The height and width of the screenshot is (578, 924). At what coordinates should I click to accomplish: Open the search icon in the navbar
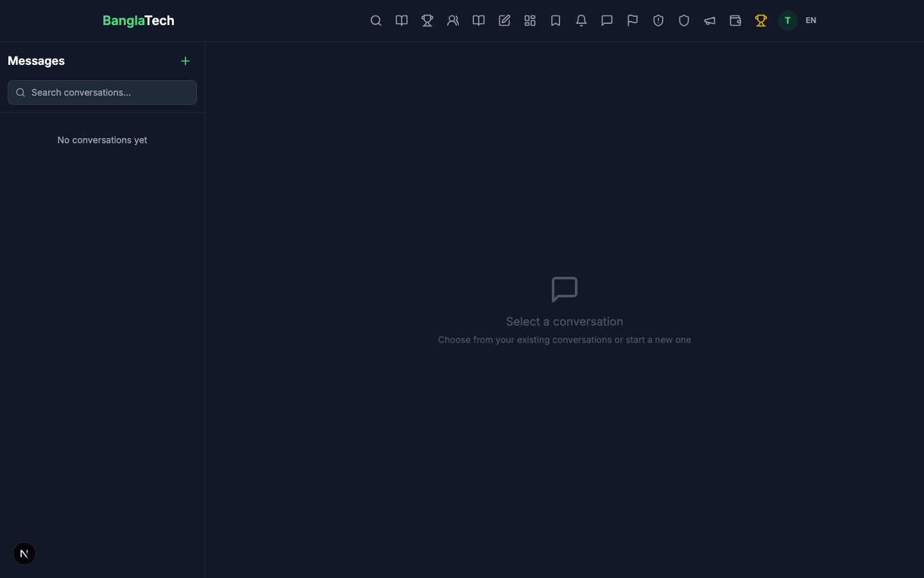[x=376, y=21]
